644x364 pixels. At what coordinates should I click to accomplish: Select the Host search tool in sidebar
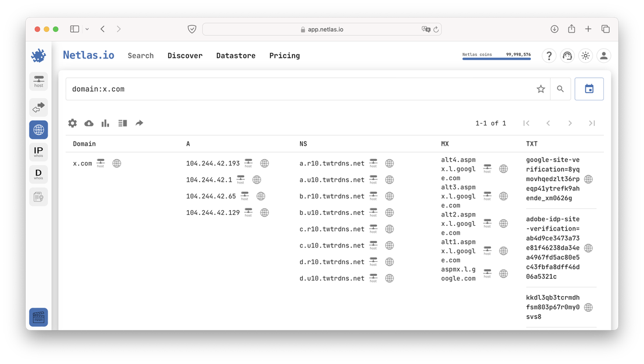tap(38, 81)
